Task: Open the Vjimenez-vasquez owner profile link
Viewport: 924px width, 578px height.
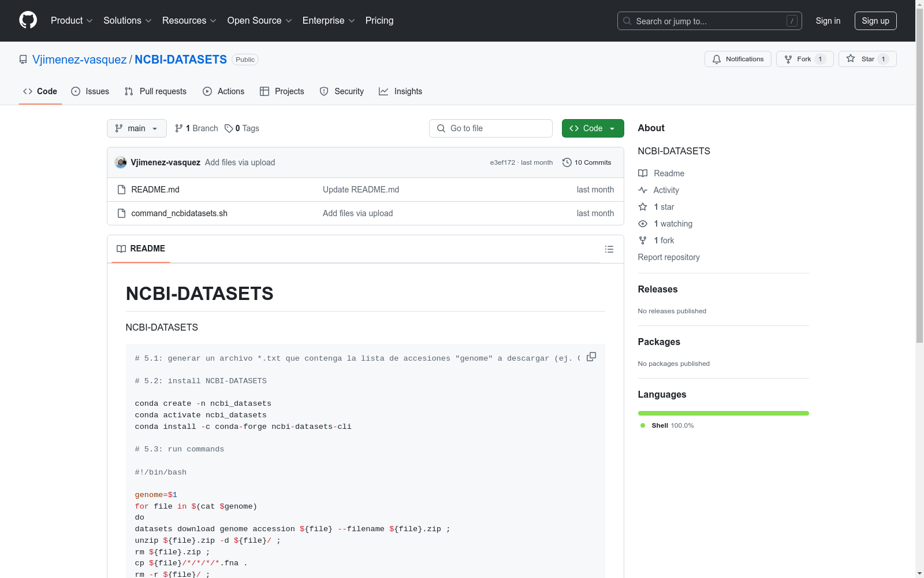Action: [80, 60]
